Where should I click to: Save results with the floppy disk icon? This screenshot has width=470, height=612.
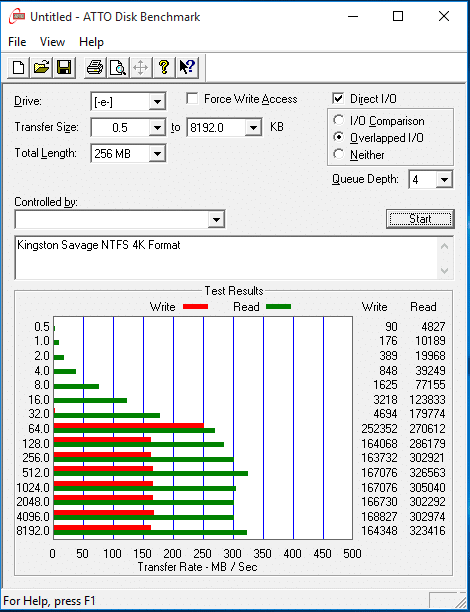(64, 68)
